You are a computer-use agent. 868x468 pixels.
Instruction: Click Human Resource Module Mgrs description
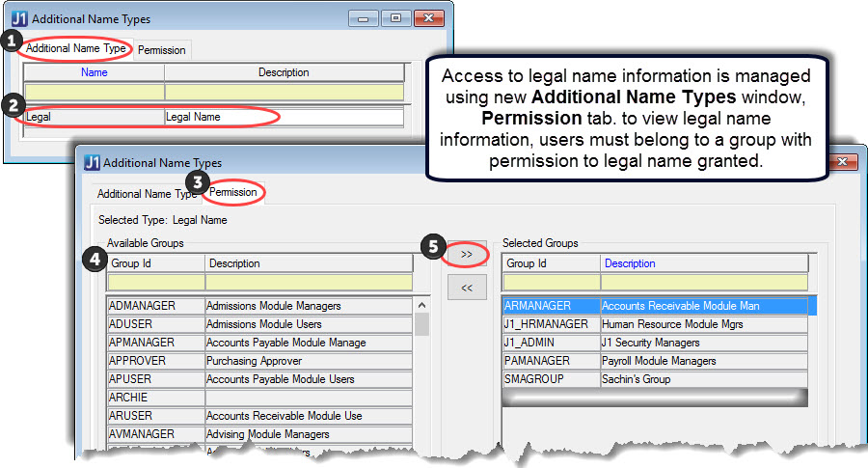coord(704,324)
